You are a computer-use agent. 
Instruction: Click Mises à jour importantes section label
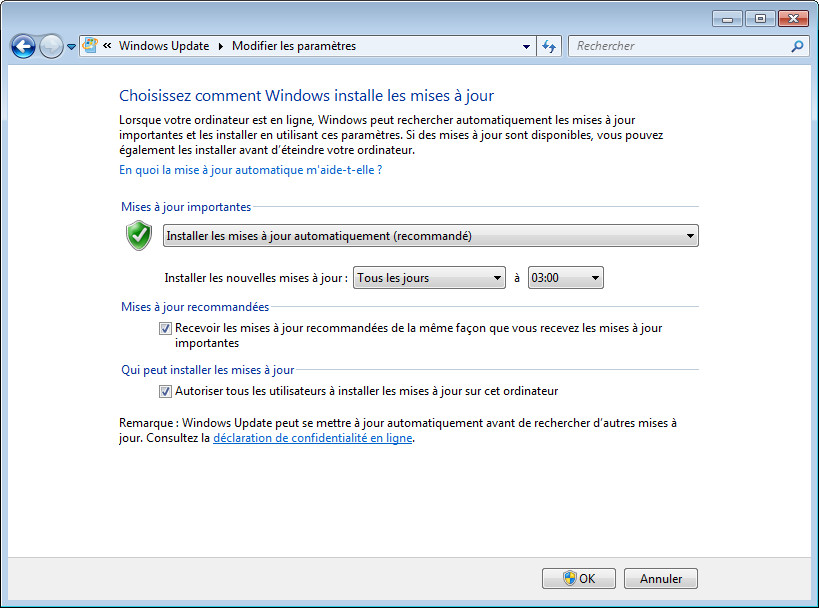tap(186, 207)
